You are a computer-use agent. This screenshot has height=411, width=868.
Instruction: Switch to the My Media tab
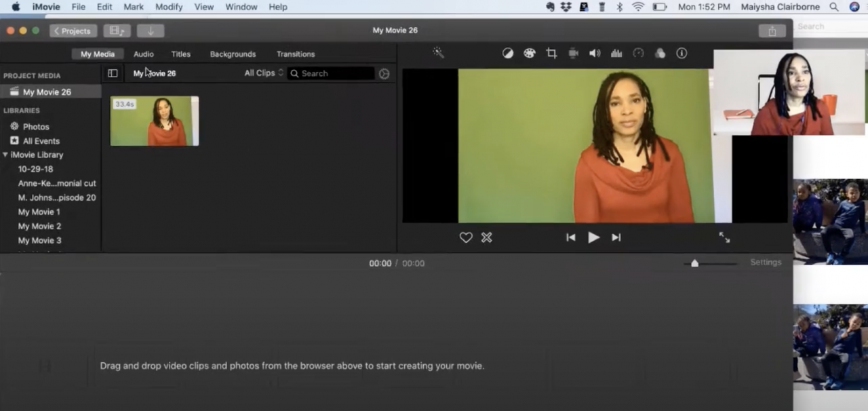(98, 54)
